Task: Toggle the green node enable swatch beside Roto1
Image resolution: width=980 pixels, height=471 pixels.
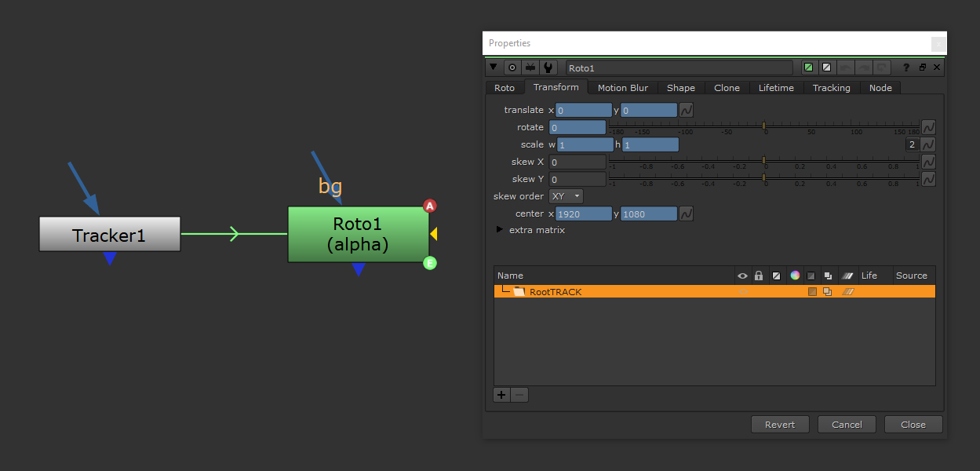Action: point(429,263)
